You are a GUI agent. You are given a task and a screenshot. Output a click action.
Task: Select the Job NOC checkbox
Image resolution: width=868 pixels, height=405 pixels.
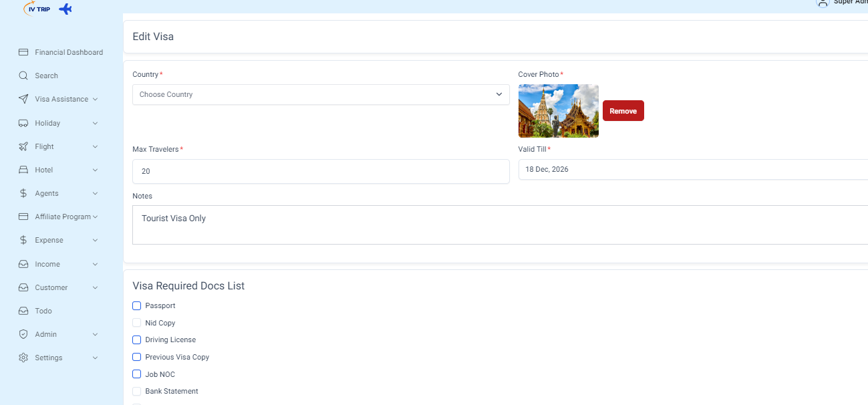pyautogui.click(x=137, y=374)
